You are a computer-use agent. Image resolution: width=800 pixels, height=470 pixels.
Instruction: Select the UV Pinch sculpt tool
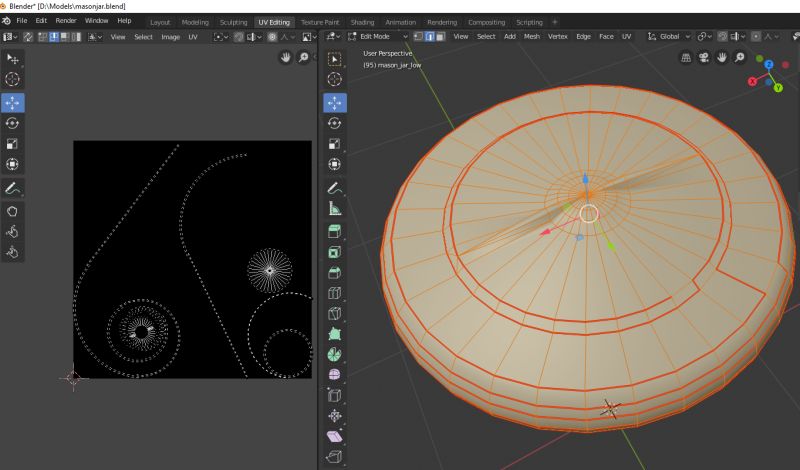pos(12,253)
